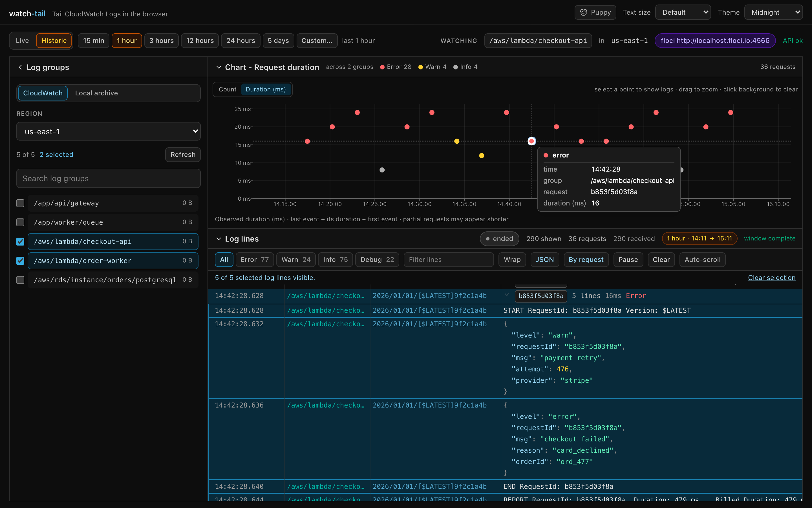Refresh the log groups list

[x=183, y=155]
